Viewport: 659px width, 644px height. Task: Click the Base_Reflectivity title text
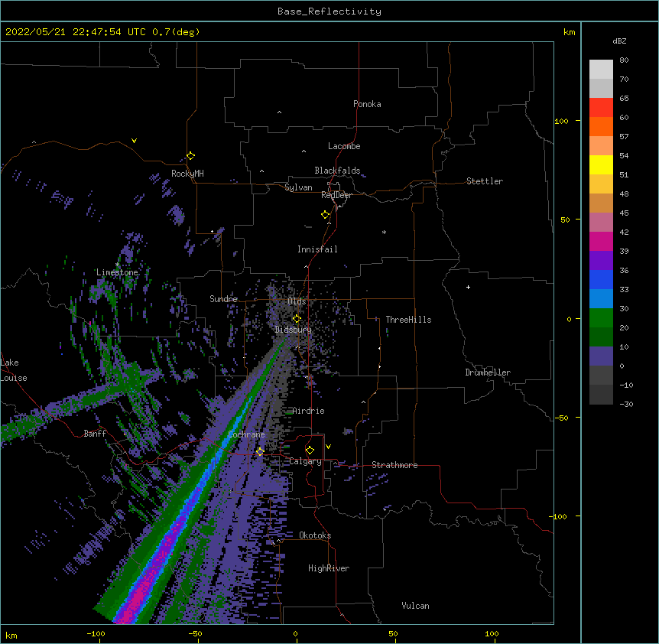point(329,11)
